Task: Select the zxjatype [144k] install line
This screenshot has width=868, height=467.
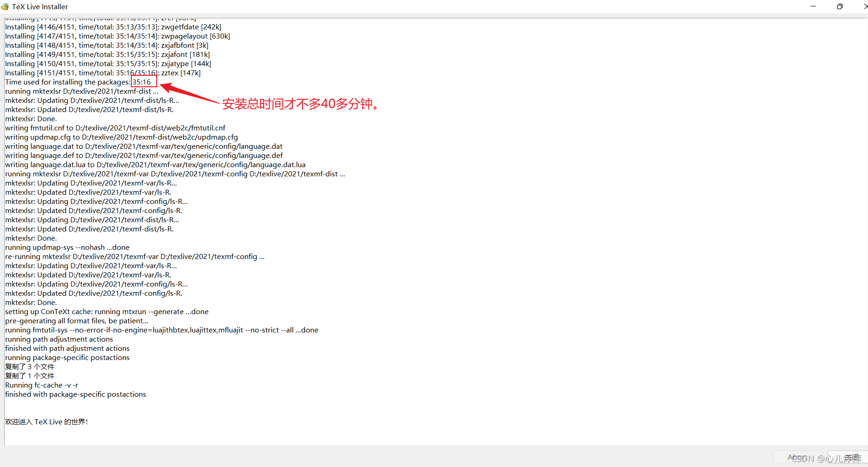Action: [x=108, y=64]
